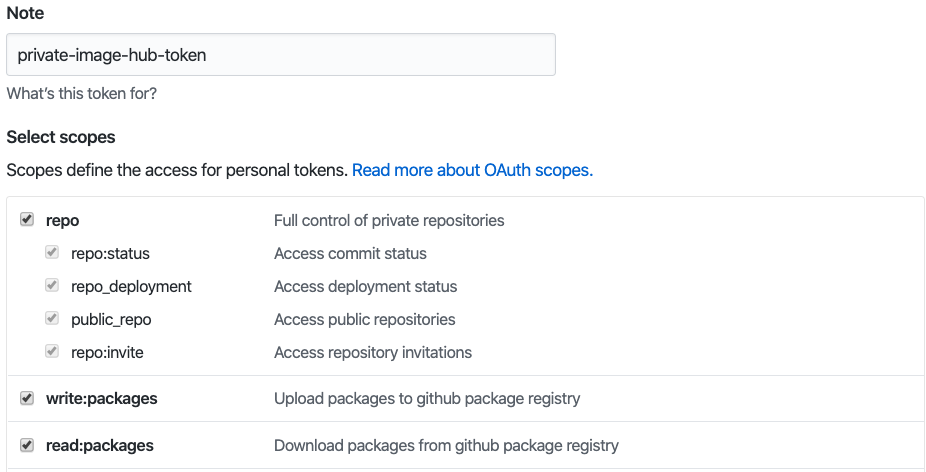This screenshot has width=926, height=472.
Task: Toggle the public_repo checkbox
Action: point(52,319)
